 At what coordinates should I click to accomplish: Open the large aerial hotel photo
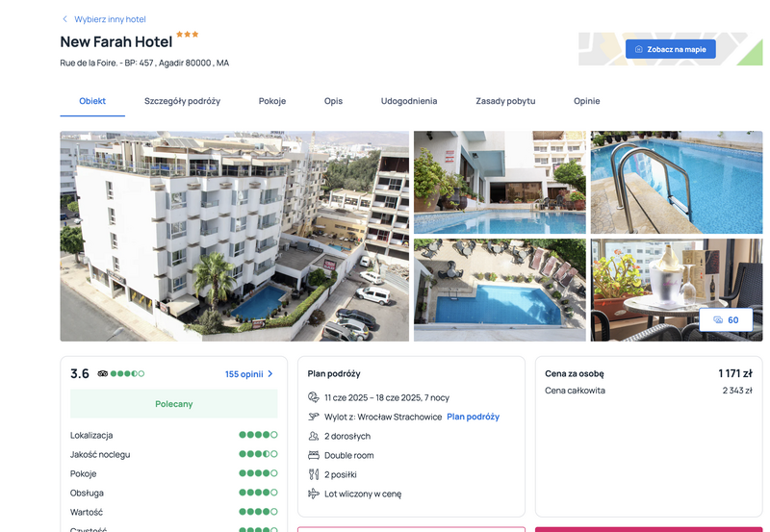pos(234,236)
